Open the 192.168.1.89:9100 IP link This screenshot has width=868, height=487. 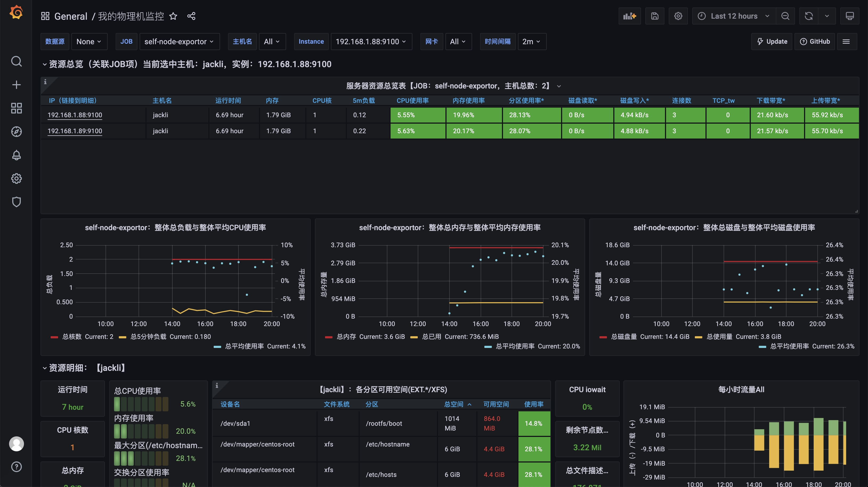click(75, 131)
